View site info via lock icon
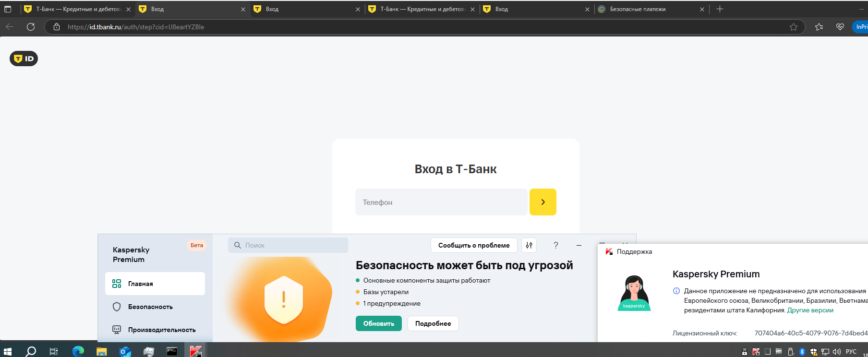 point(57,27)
